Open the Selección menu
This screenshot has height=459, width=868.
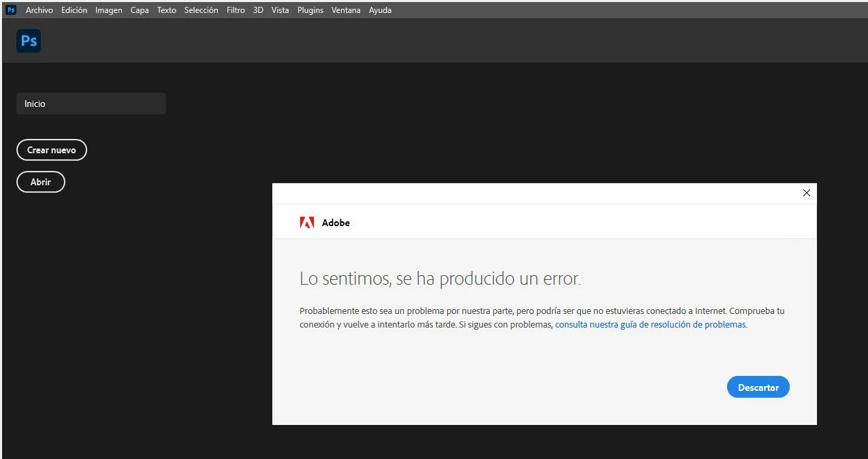coord(202,10)
